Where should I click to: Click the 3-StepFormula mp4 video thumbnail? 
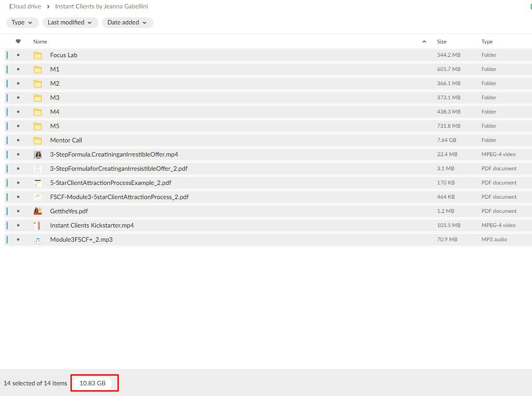(x=38, y=154)
